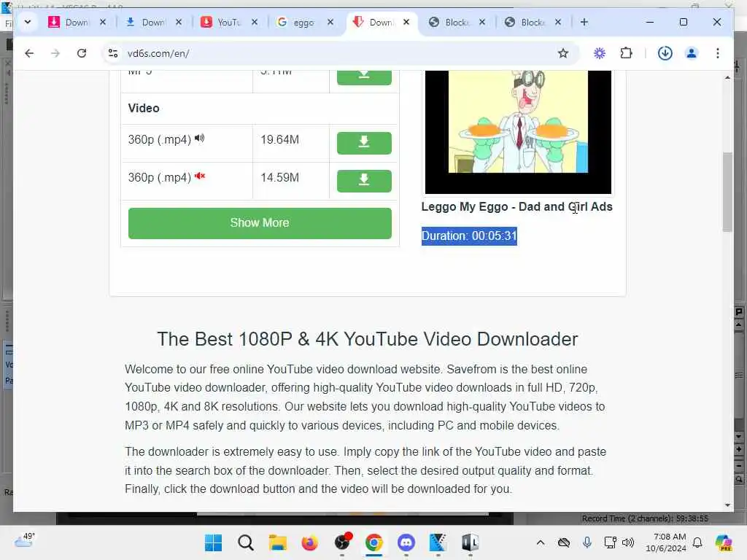Download the 19.64M 360p mp4 with audio
The height and width of the screenshot is (560, 747).
click(x=364, y=143)
